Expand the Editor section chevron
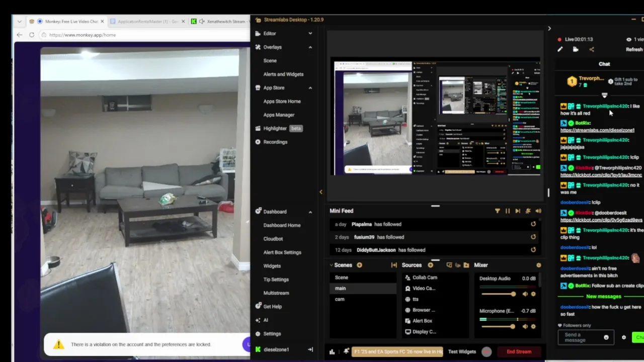644x362 pixels. pos(310,34)
